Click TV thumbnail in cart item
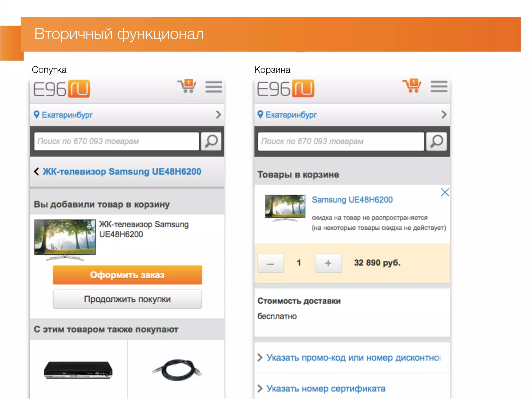 click(285, 208)
